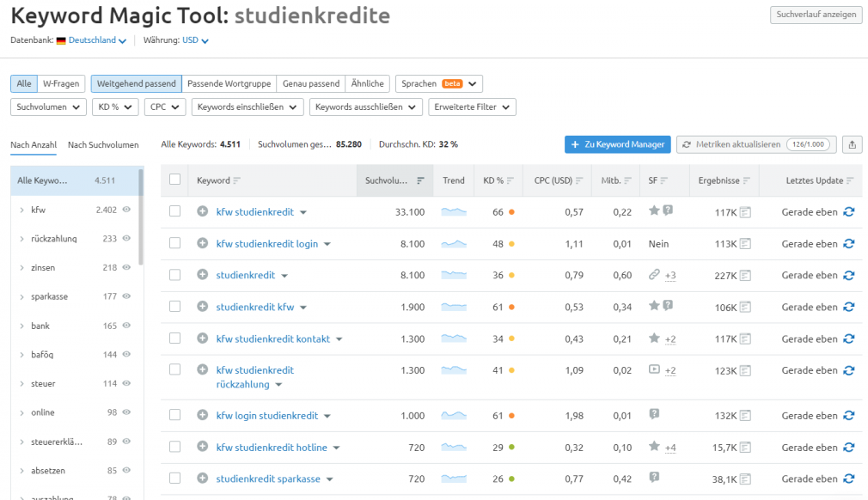Click trend sparkline for 'kfw studienkredit'
Image resolution: width=868 pixels, height=500 pixels.
454,211
